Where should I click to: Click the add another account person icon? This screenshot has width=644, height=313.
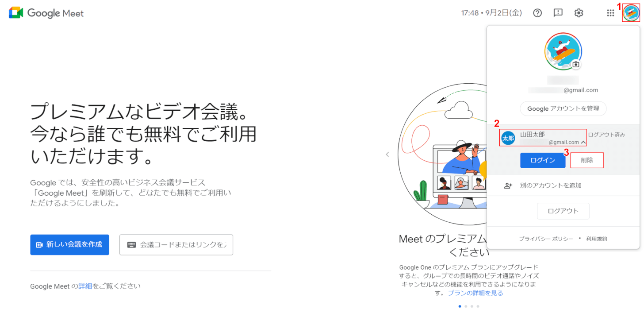click(508, 185)
